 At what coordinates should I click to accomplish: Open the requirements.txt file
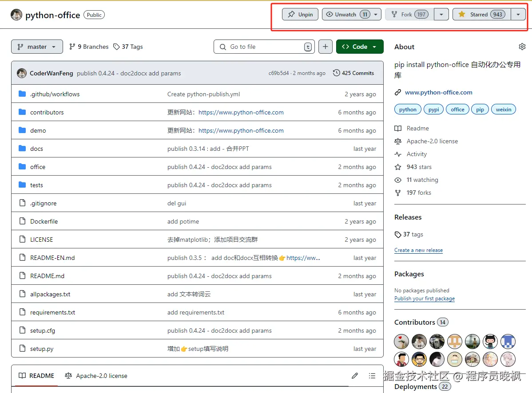point(52,312)
